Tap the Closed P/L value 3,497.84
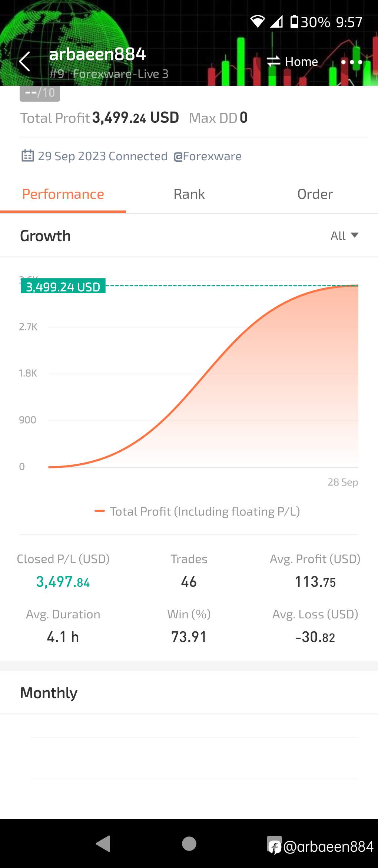 63,582
